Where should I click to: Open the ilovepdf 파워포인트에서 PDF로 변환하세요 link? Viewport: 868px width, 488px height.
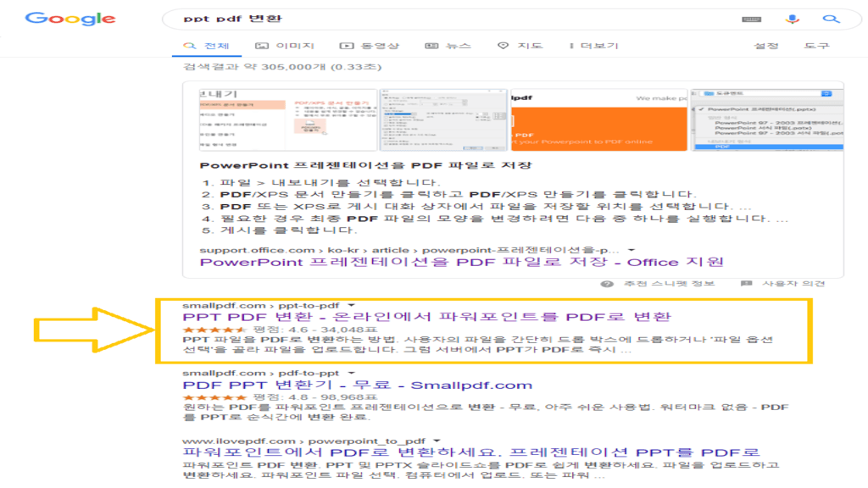click(471, 452)
